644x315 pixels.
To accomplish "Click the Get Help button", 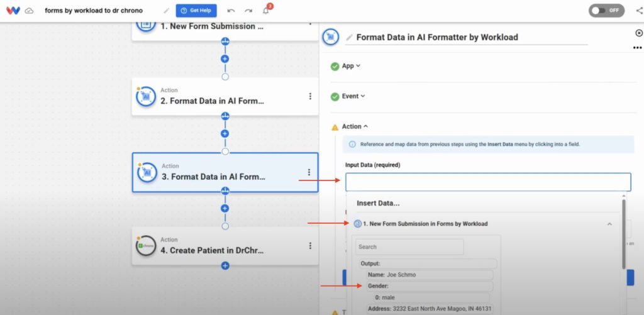I will point(196,11).
